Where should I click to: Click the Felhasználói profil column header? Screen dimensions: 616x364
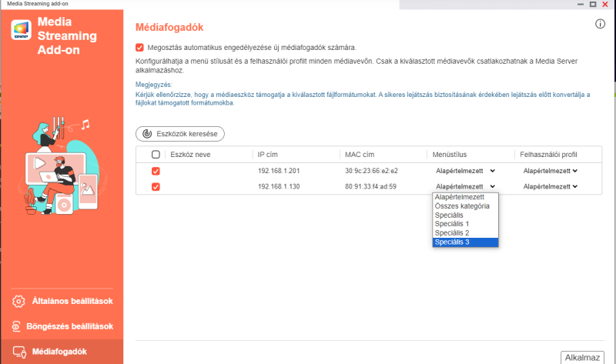click(548, 155)
